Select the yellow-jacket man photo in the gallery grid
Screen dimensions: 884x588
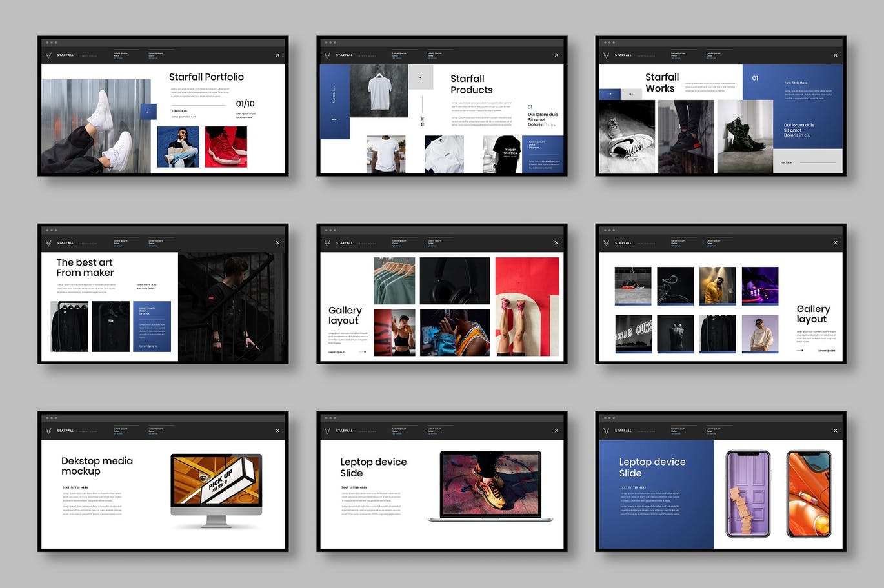(x=718, y=285)
